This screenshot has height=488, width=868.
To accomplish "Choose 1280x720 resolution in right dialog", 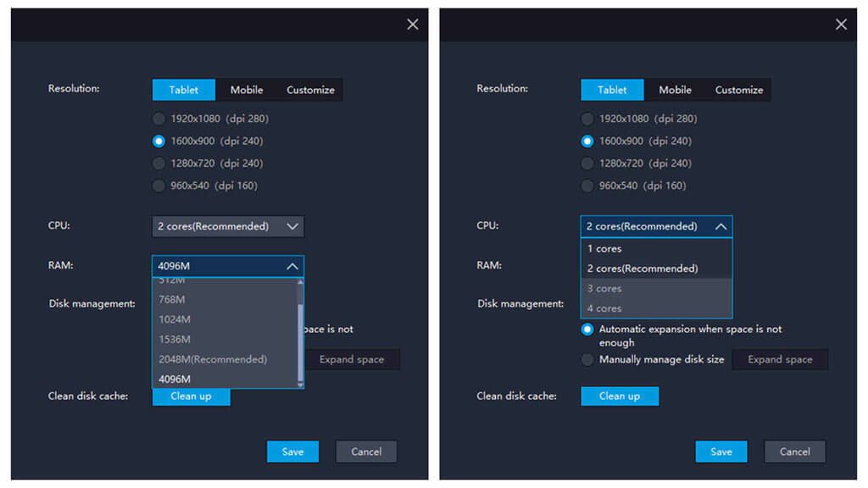I will pos(587,164).
